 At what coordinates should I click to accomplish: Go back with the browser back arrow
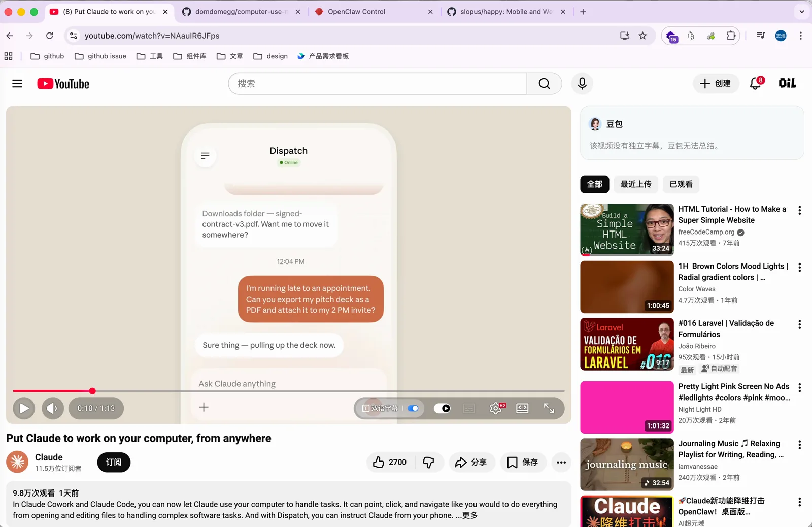click(x=10, y=36)
